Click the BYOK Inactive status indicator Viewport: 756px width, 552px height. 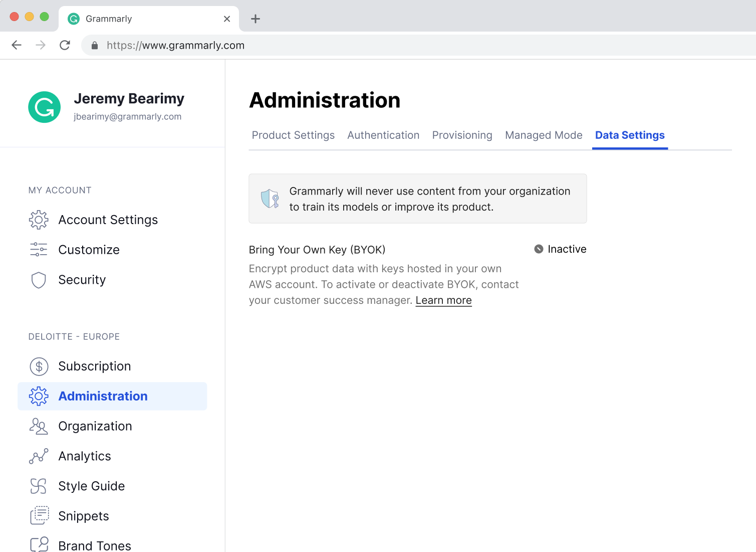tap(560, 249)
